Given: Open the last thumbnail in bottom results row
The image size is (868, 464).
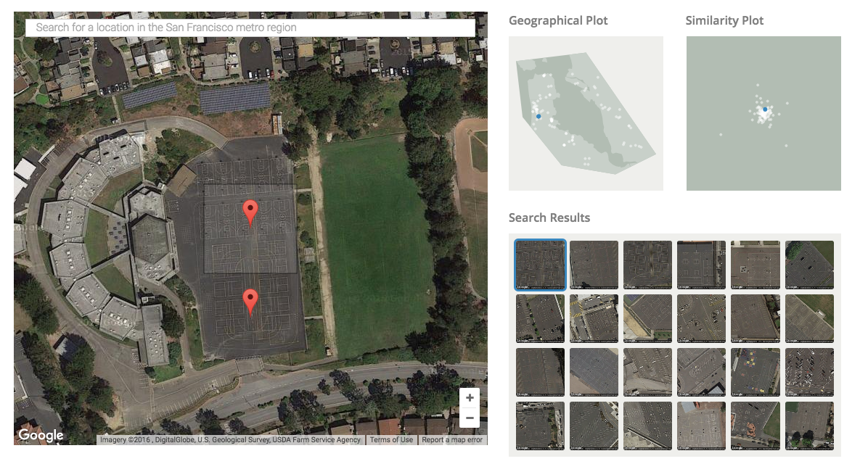Looking at the screenshot, I should point(809,426).
